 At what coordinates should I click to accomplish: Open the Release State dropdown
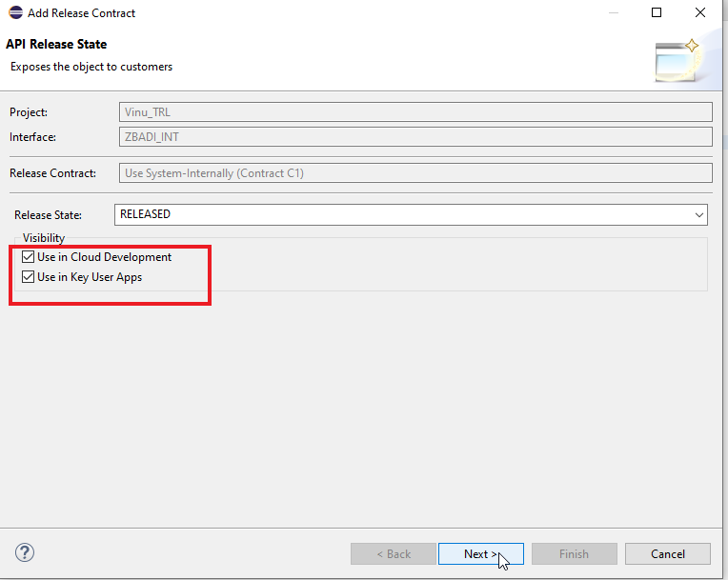[x=411, y=215]
